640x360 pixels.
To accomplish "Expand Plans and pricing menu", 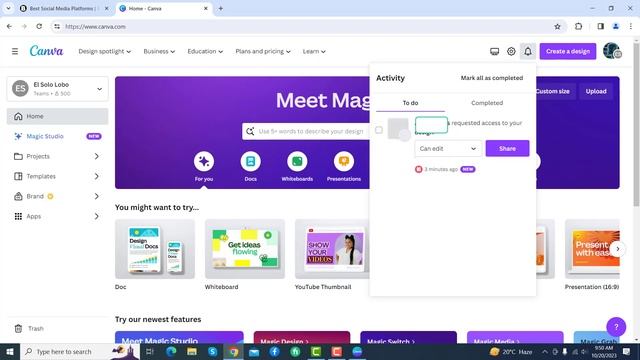I will click(x=263, y=51).
